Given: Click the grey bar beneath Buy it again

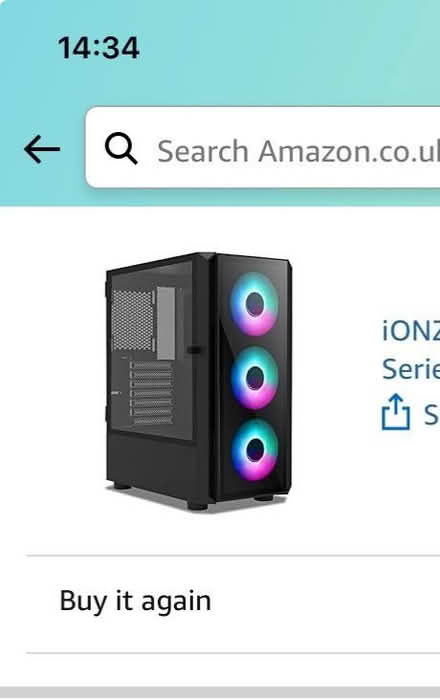Looking at the screenshot, I should [220, 693].
